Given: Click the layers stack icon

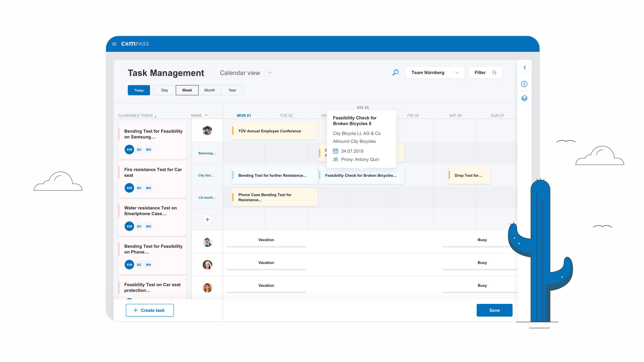Looking at the screenshot, I should [x=525, y=98].
